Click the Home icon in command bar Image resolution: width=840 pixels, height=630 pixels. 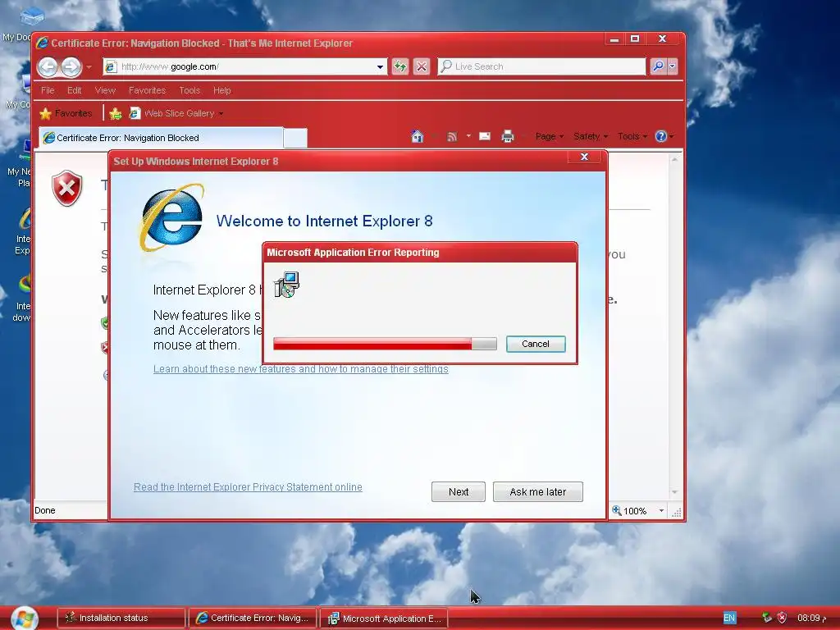coord(418,137)
